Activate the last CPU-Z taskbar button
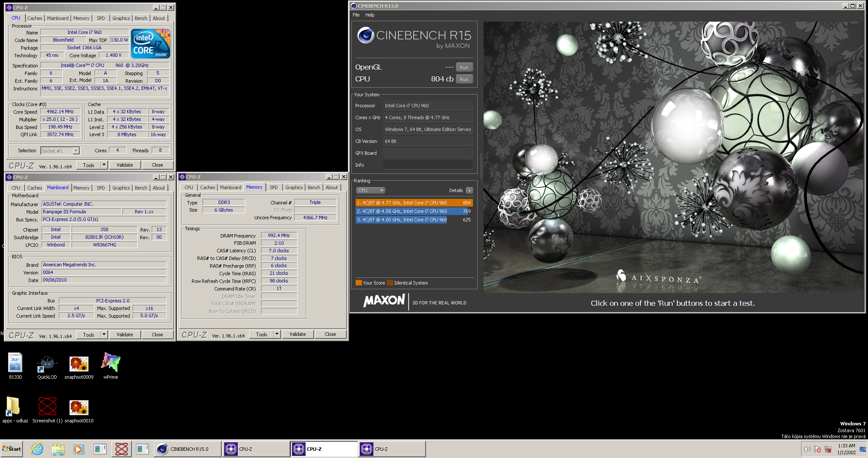 pos(392,449)
